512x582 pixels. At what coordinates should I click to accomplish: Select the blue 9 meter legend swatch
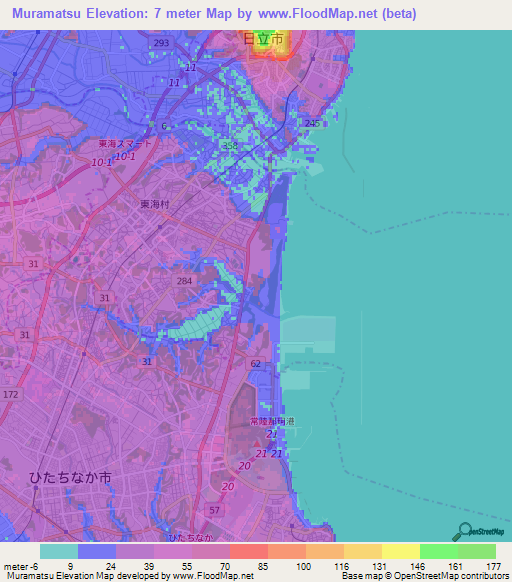97,552
